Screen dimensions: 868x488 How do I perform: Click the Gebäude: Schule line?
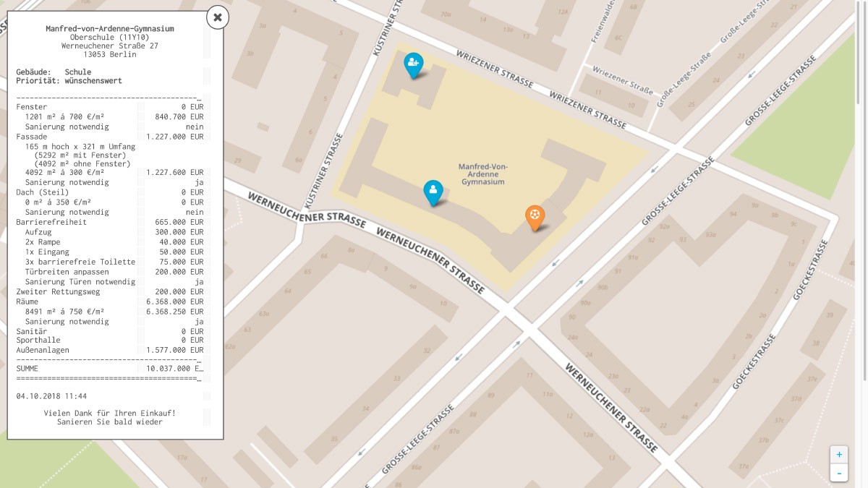54,72
